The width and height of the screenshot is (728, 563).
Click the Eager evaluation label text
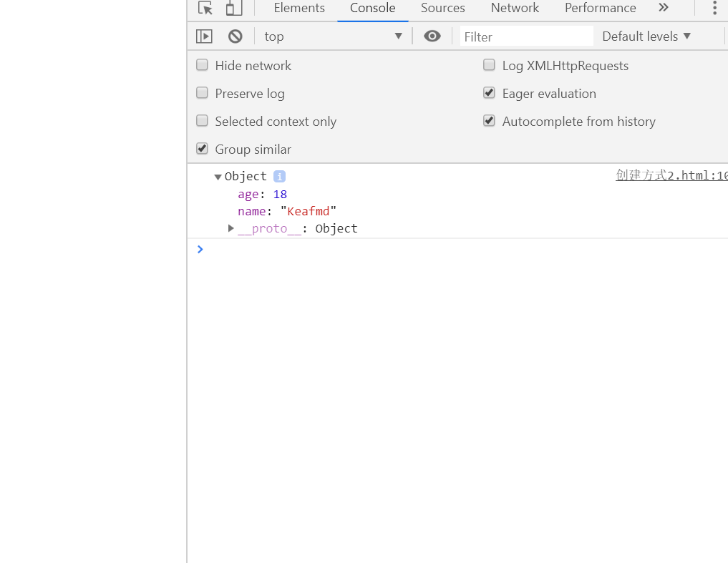click(549, 93)
